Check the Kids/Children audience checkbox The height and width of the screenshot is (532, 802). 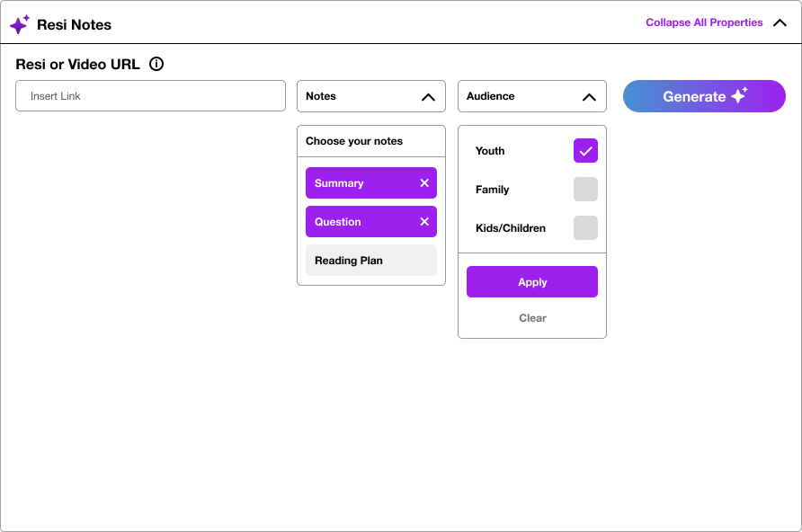point(585,228)
